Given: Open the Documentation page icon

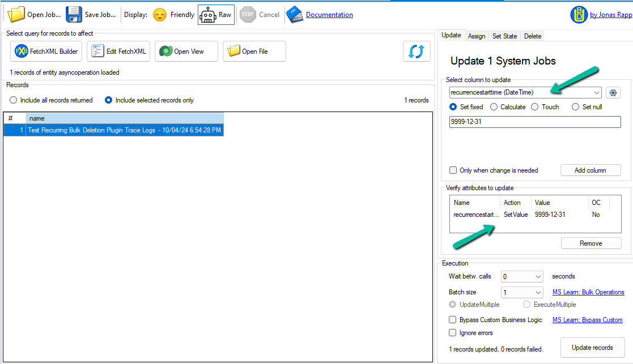Looking at the screenshot, I should (294, 14).
